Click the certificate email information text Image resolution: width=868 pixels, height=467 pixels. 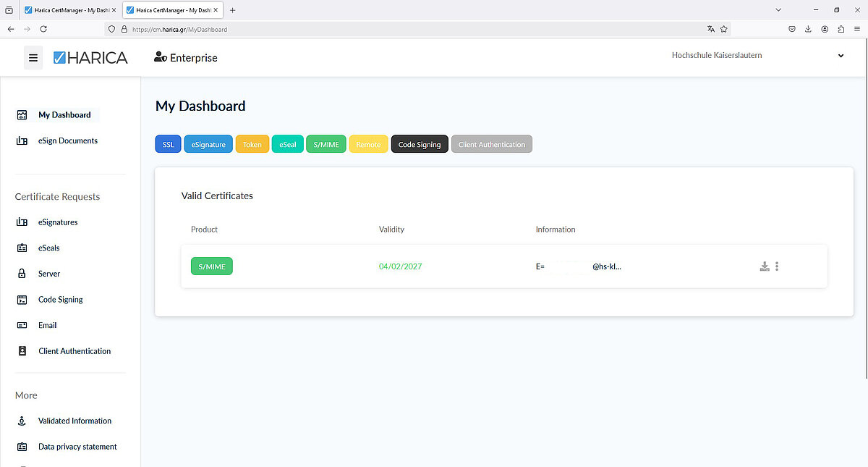579,266
